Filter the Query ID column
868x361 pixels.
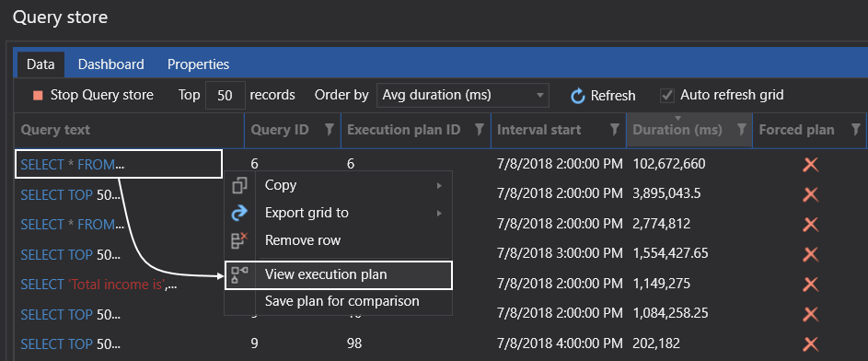[x=329, y=130]
